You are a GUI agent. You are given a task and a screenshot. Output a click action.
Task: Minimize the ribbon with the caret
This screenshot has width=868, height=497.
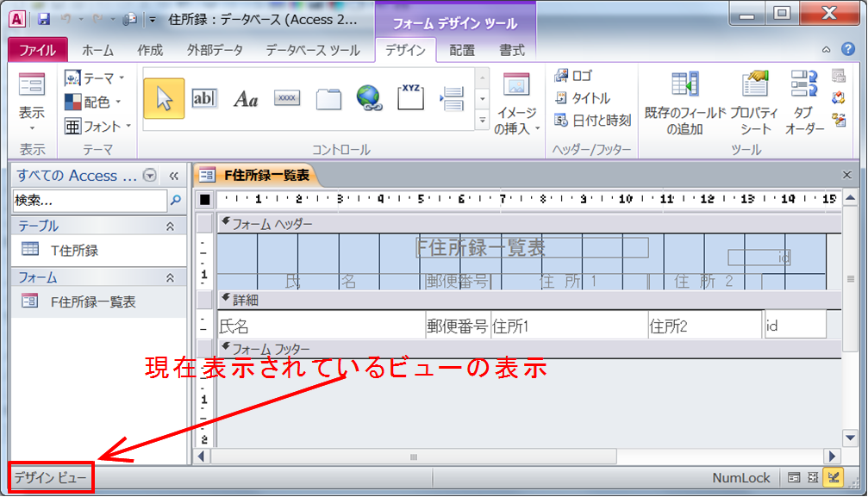click(826, 49)
